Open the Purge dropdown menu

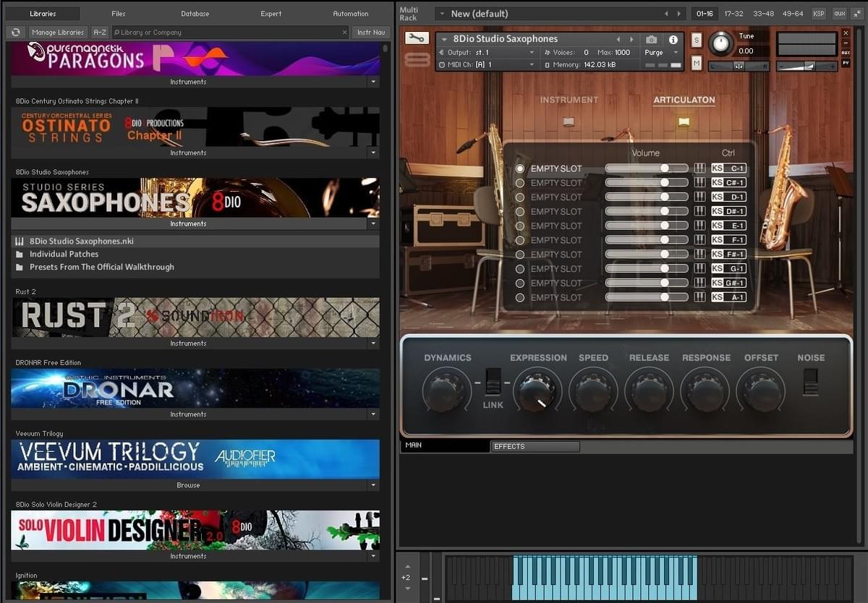(x=661, y=52)
